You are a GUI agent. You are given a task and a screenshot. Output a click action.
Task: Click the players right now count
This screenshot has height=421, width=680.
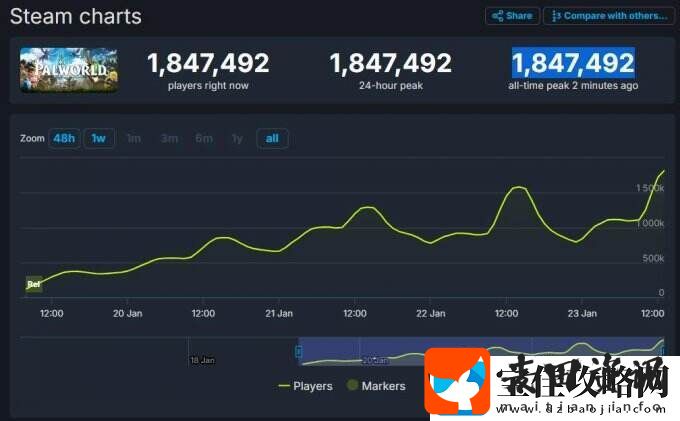click(x=208, y=63)
